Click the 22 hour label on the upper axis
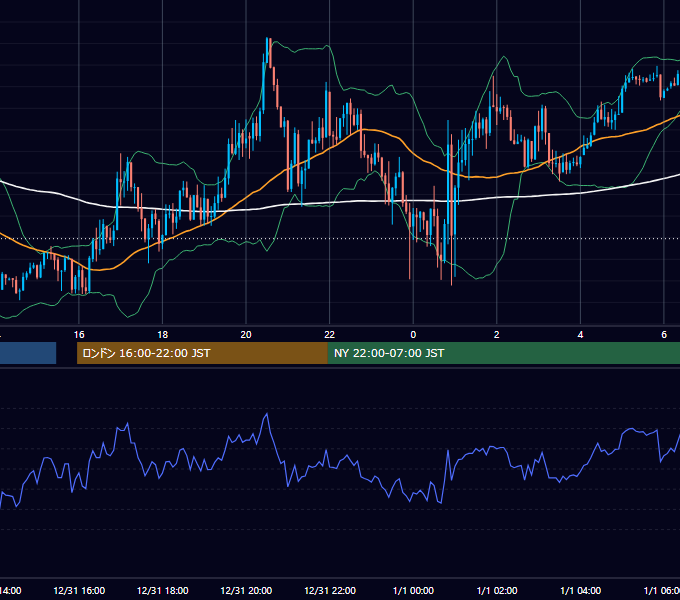Viewport: 680px width, 600px height. tap(330, 335)
